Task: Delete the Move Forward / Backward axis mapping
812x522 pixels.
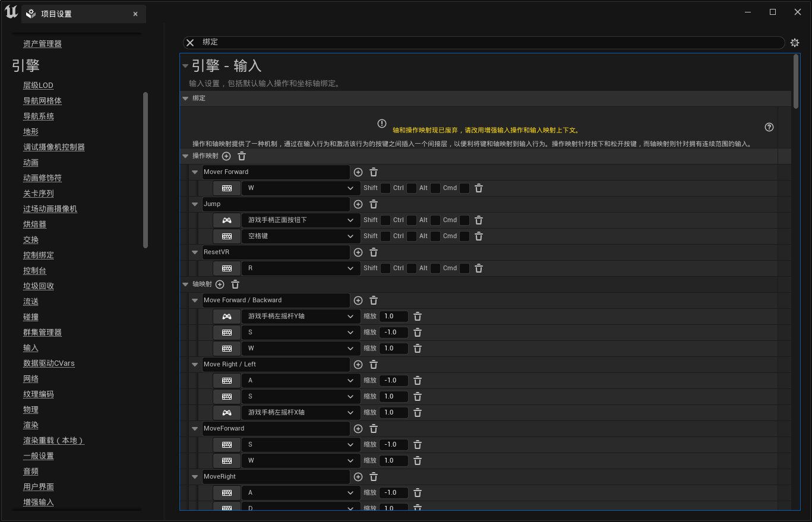Action: 374,300
